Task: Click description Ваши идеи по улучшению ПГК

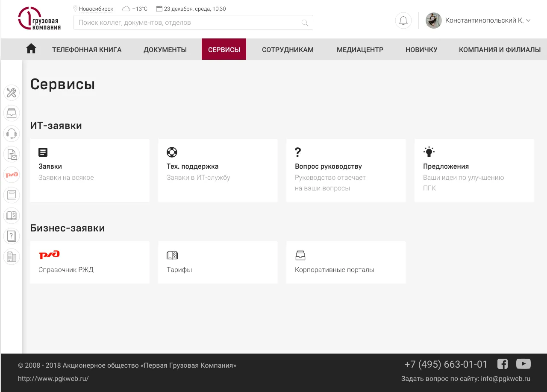Action: (x=464, y=183)
